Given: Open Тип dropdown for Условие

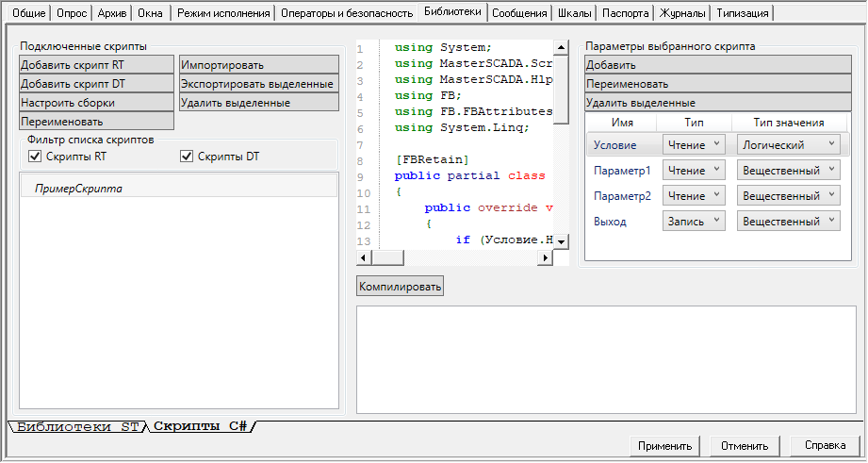Looking at the screenshot, I should (x=694, y=144).
